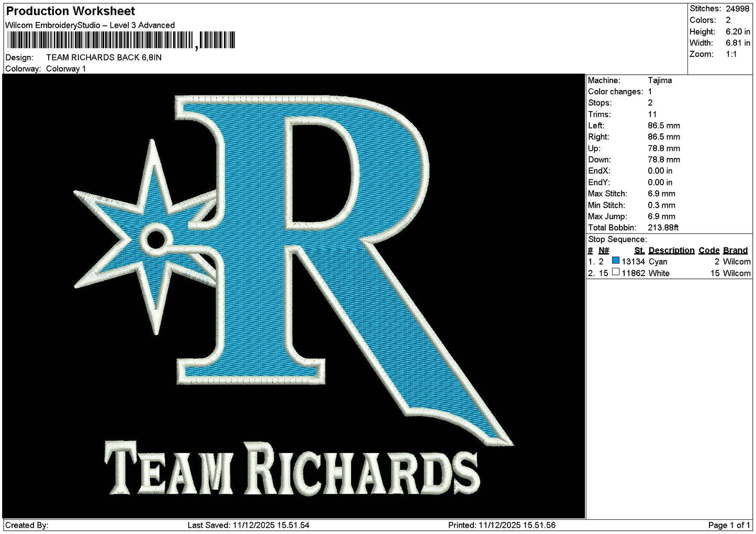Click the Cyan color swatch in Stop Sequence
The image size is (756, 534).
(x=616, y=260)
